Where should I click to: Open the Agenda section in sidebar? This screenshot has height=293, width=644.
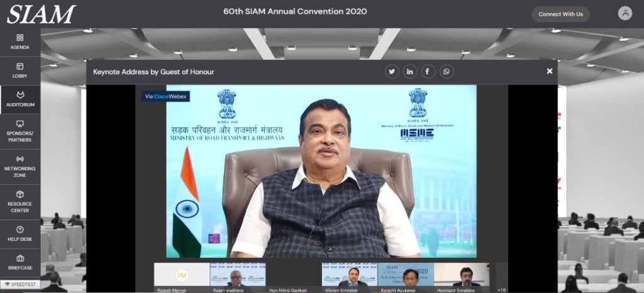pyautogui.click(x=19, y=41)
